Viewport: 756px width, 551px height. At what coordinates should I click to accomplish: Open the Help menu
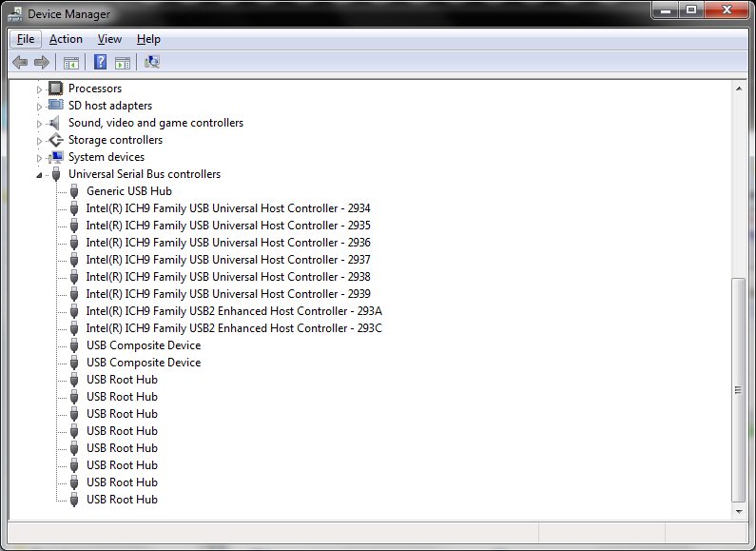(148, 39)
